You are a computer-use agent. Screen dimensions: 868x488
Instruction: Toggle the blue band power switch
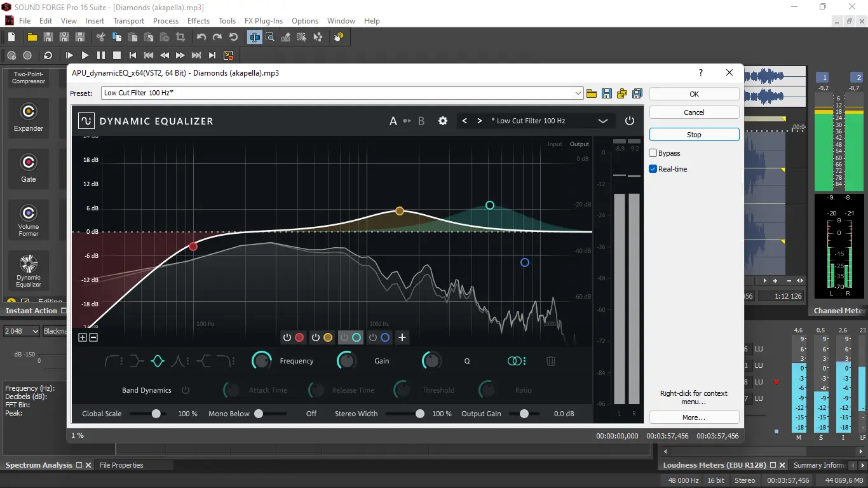373,337
